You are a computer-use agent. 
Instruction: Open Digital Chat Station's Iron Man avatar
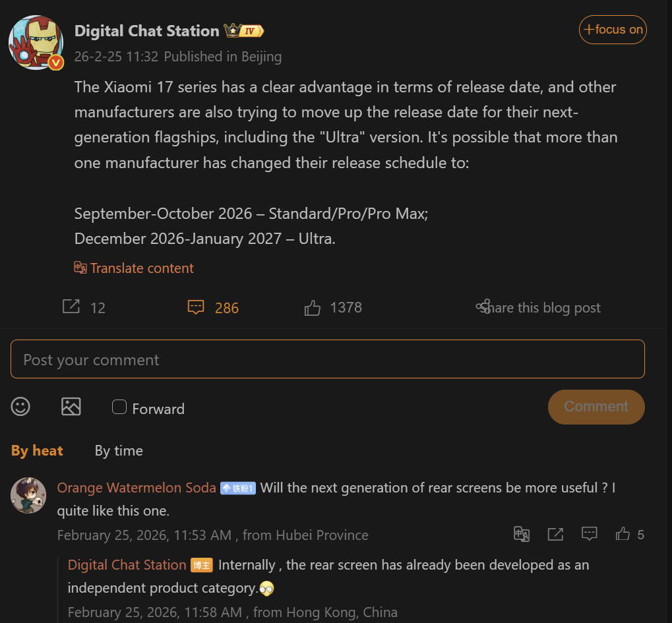pyautogui.click(x=36, y=43)
